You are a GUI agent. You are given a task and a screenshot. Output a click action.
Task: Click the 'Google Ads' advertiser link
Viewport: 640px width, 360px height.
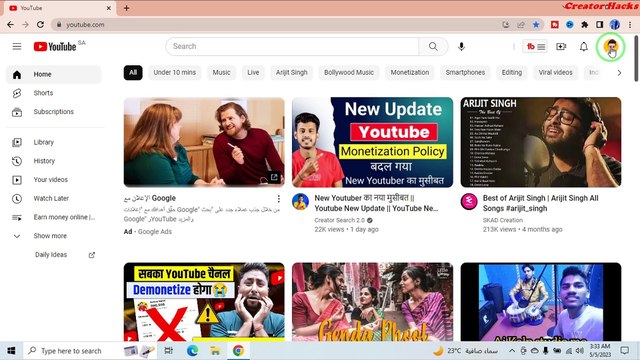coord(155,232)
